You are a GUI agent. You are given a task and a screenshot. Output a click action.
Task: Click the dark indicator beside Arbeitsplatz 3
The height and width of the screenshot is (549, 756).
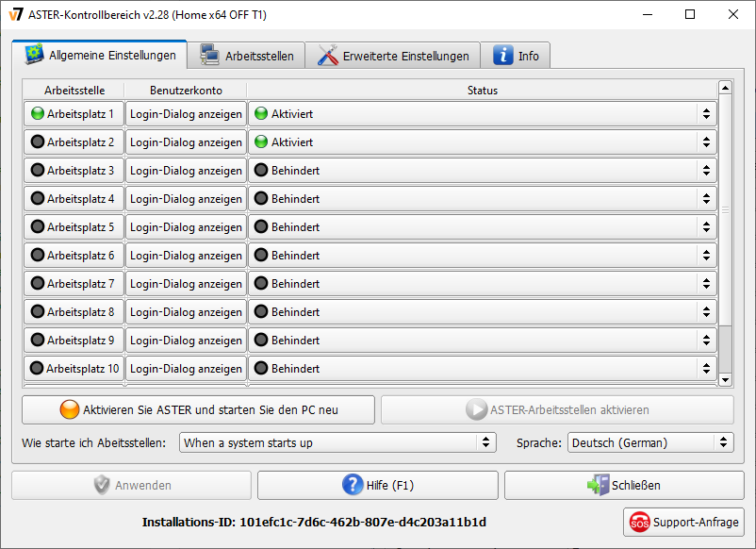click(37, 170)
